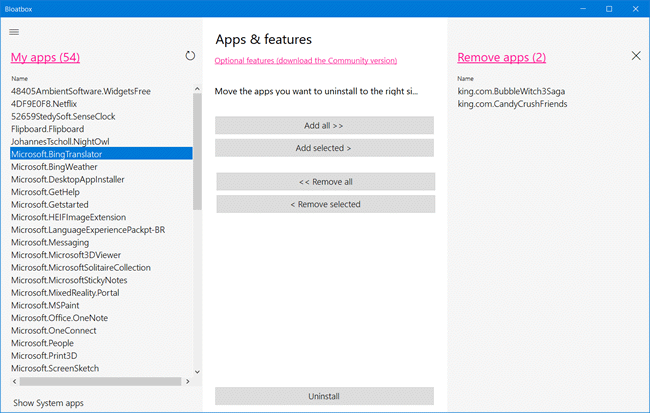
Task: Select Microsoft.ScreenSketch app
Action: pyautogui.click(x=101, y=368)
